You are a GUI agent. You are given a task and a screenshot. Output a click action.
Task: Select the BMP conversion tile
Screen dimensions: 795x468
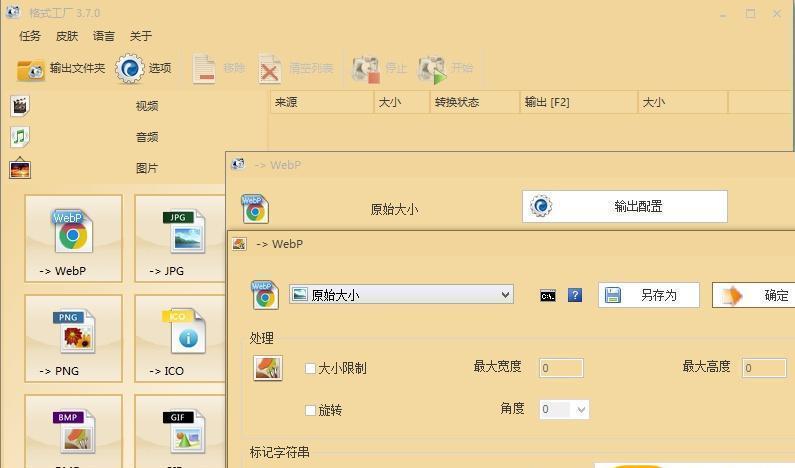pyautogui.click(x=74, y=431)
